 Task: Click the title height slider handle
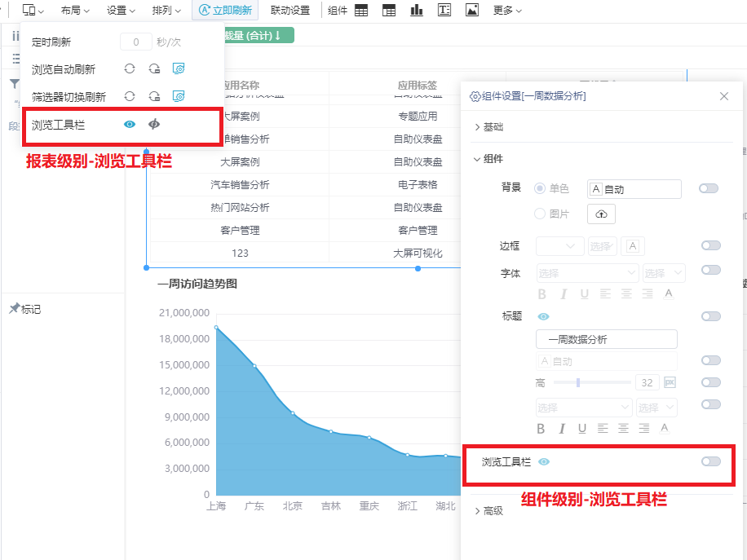click(x=578, y=382)
